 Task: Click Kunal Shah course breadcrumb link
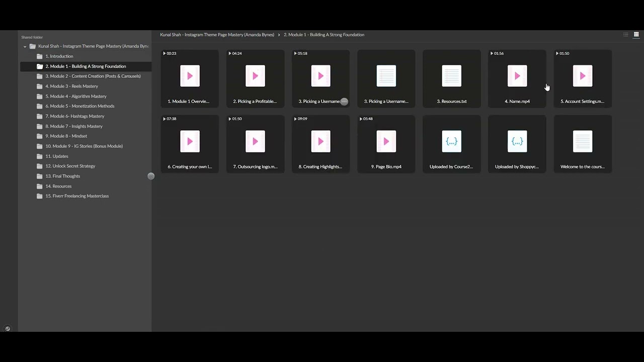coord(217,35)
